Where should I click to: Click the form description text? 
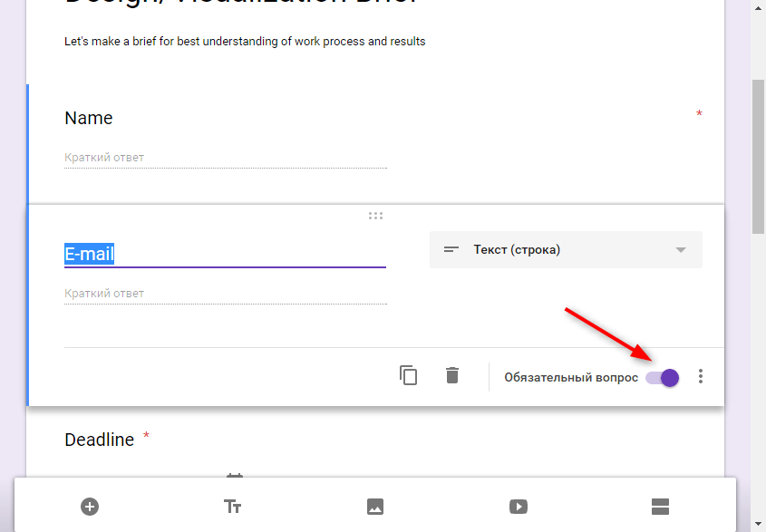245,42
